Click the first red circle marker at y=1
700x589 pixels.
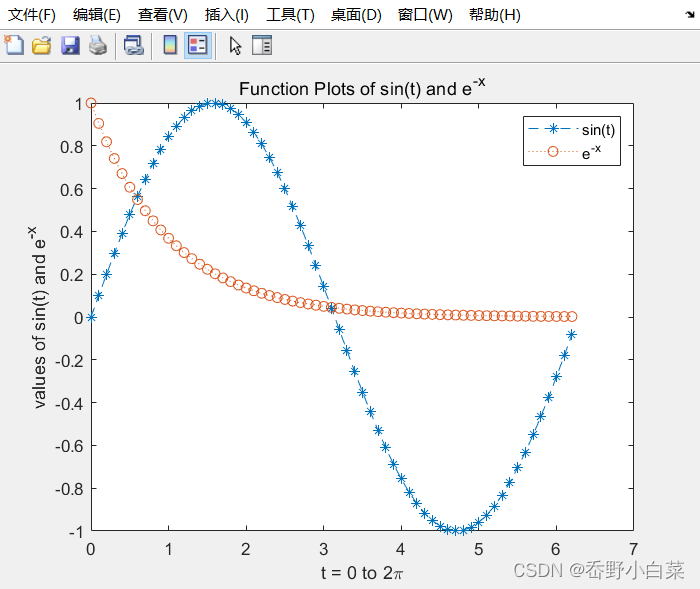[x=91, y=103]
